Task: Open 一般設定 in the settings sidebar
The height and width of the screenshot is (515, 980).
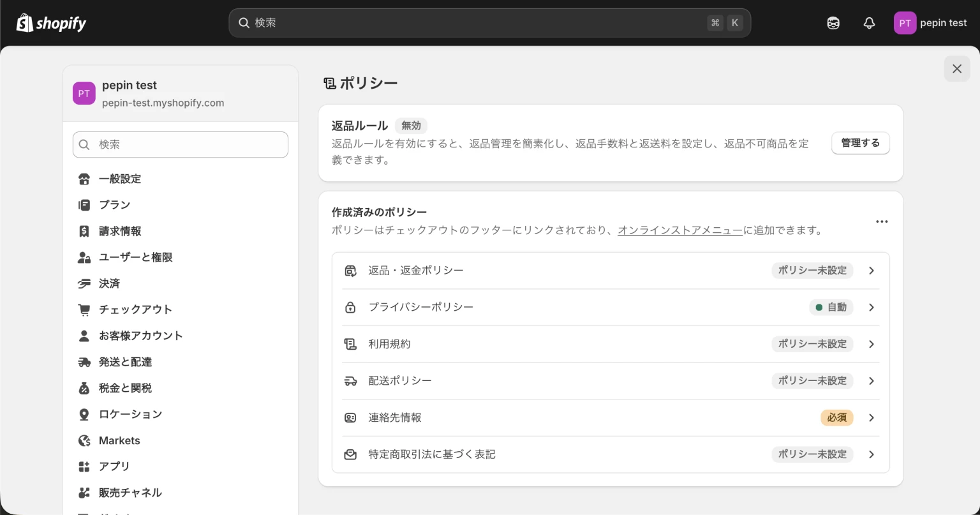Action: (x=120, y=179)
